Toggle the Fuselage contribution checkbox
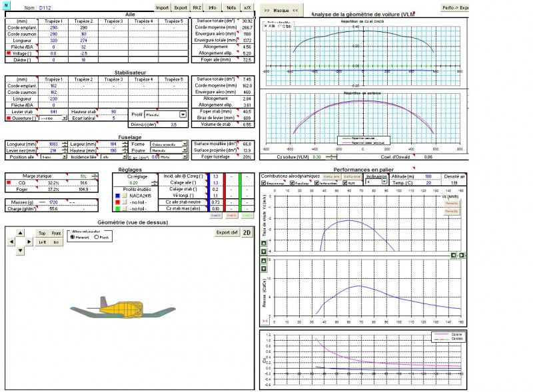The image size is (533, 392). (292, 183)
